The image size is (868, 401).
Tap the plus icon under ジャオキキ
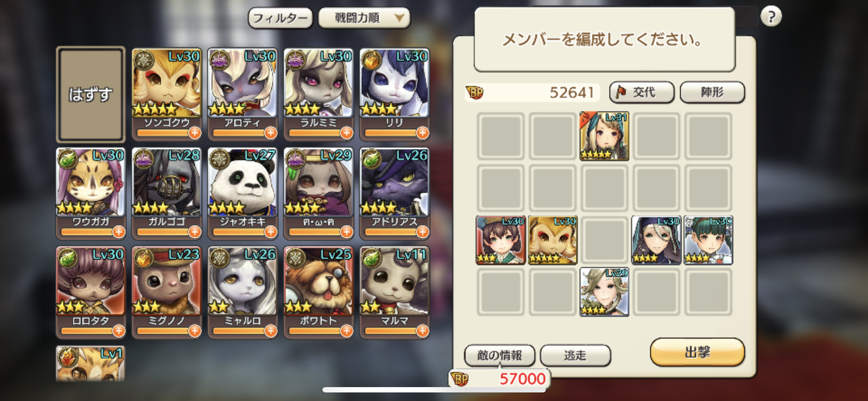pyautogui.click(x=270, y=231)
